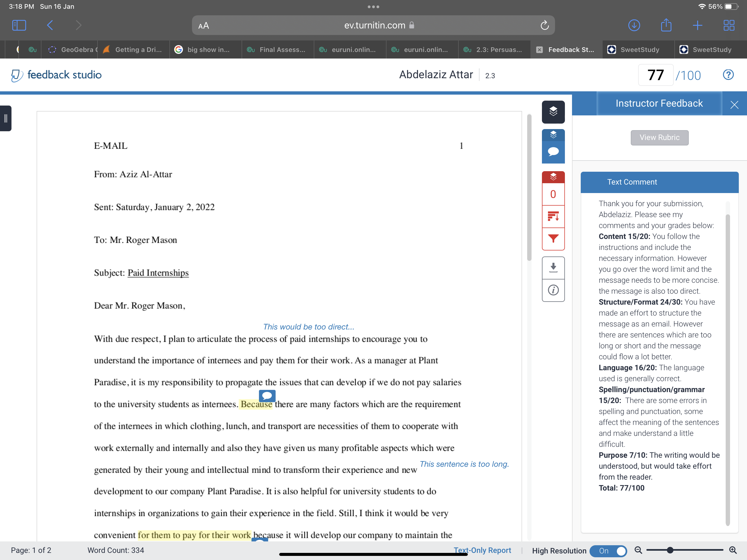This screenshot has width=747, height=560.
Task: Edit the grade score field showing 77
Action: tap(655, 75)
